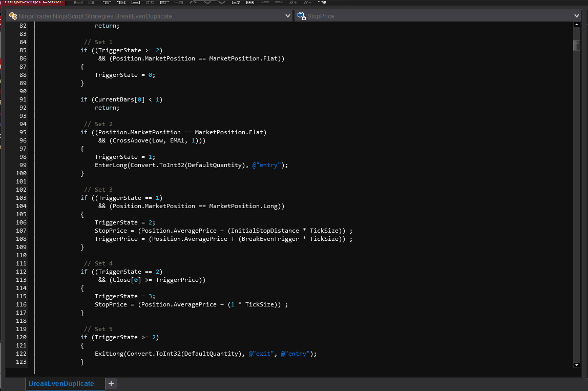
Task: Click the editor scrollbar down arrow
Action: pyautogui.click(x=577, y=365)
